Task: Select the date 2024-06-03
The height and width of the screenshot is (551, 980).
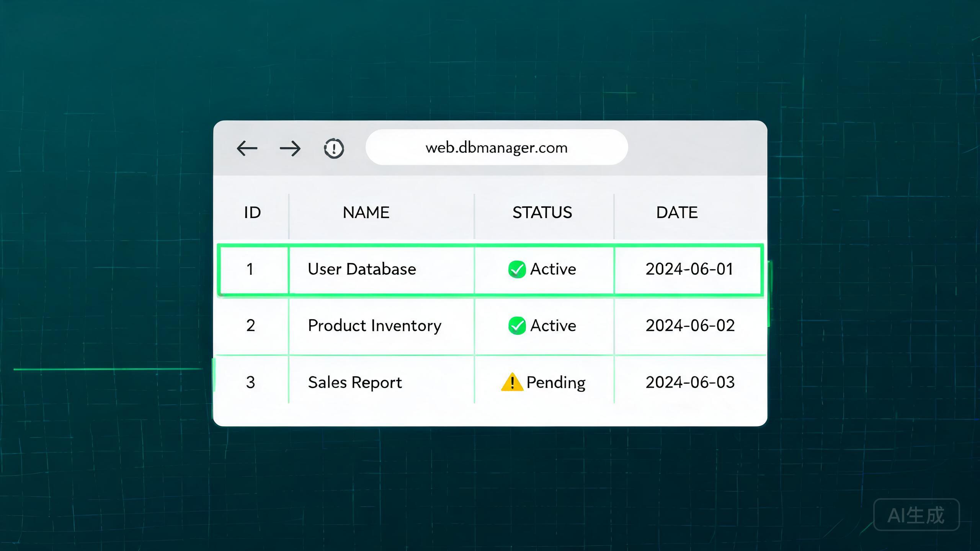Action: pyautogui.click(x=690, y=382)
